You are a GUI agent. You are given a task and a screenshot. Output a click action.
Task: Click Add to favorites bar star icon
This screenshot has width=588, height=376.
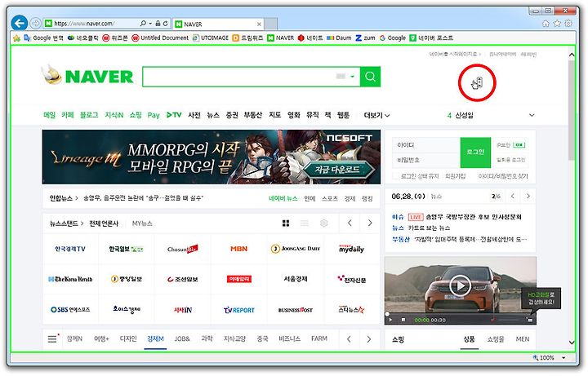16,38
